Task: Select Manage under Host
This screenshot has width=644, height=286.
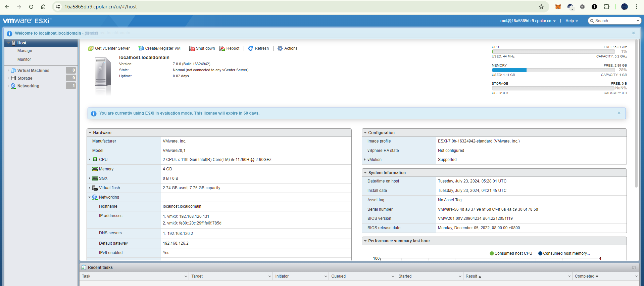Action: pos(25,51)
